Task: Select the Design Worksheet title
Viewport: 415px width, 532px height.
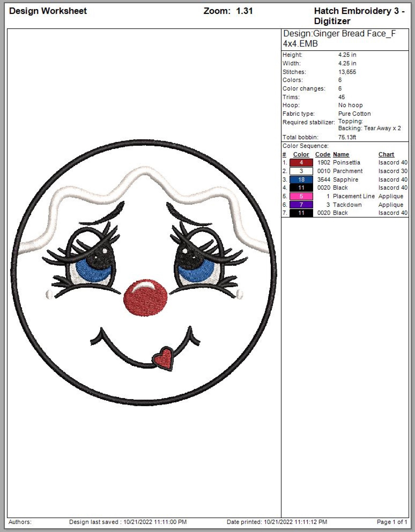Action: [48, 11]
